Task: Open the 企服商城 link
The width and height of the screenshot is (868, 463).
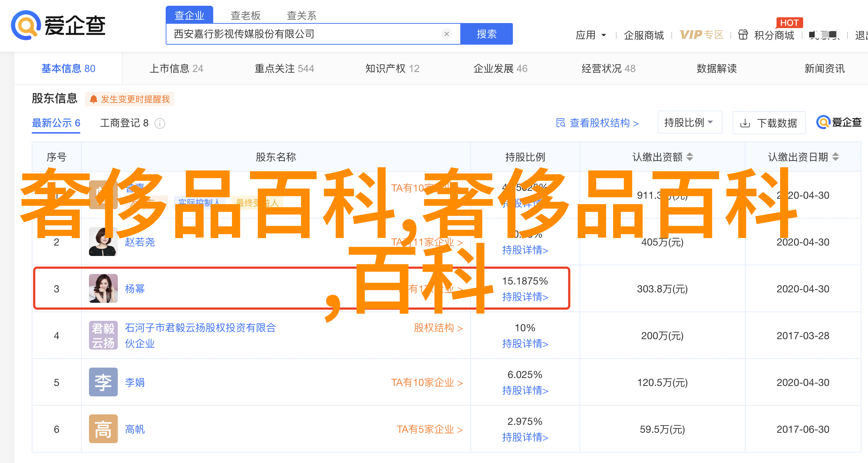Action: [x=644, y=35]
